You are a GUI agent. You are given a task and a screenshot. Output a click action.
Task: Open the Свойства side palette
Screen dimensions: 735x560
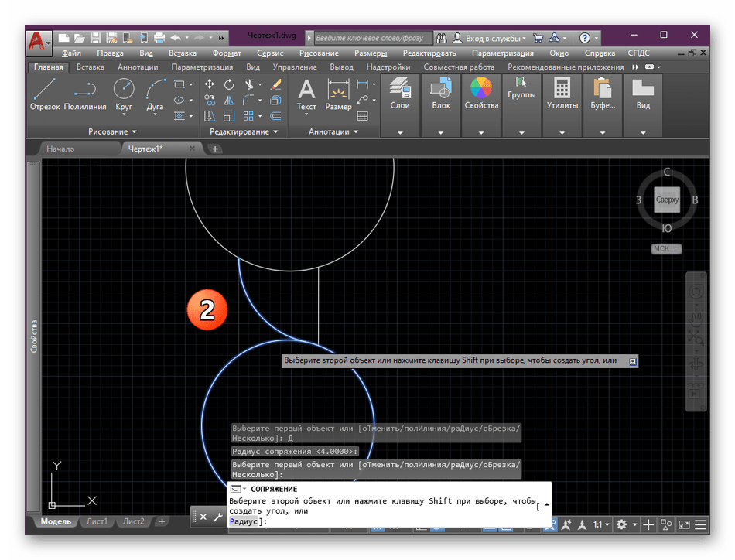(33, 336)
